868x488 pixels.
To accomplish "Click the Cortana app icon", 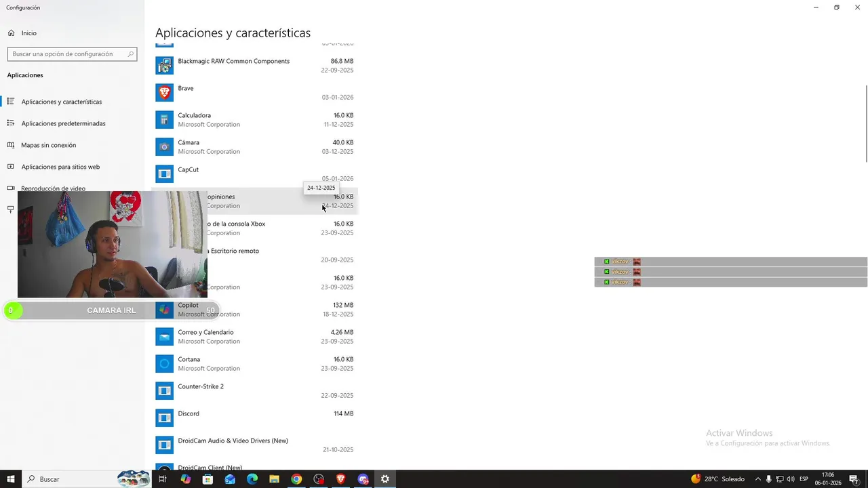I will pos(164,364).
